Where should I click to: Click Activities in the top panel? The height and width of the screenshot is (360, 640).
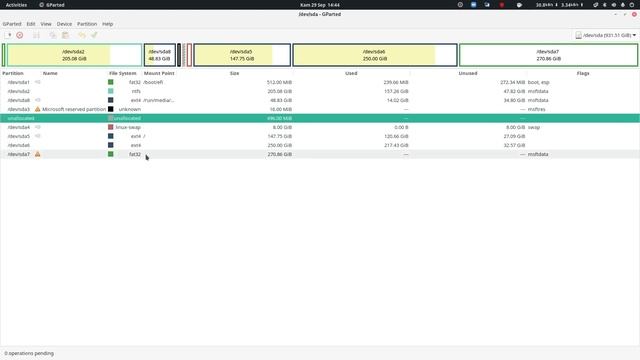click(16, 5)
